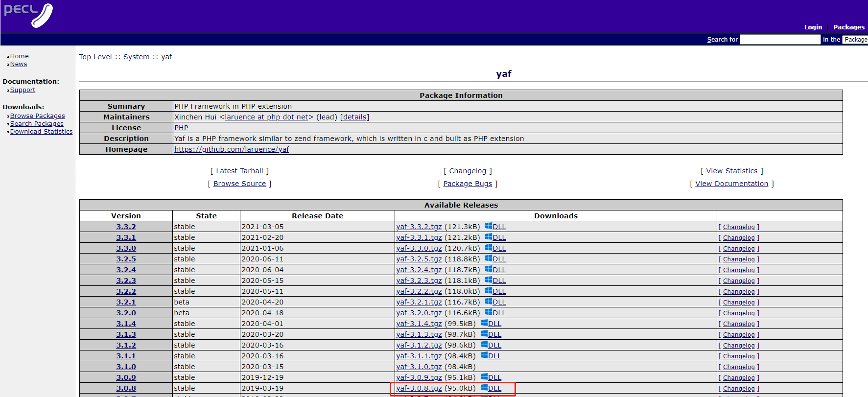Select the 2021-03-05 release date cell
This screenshot has height=397, width=868.
317,227
